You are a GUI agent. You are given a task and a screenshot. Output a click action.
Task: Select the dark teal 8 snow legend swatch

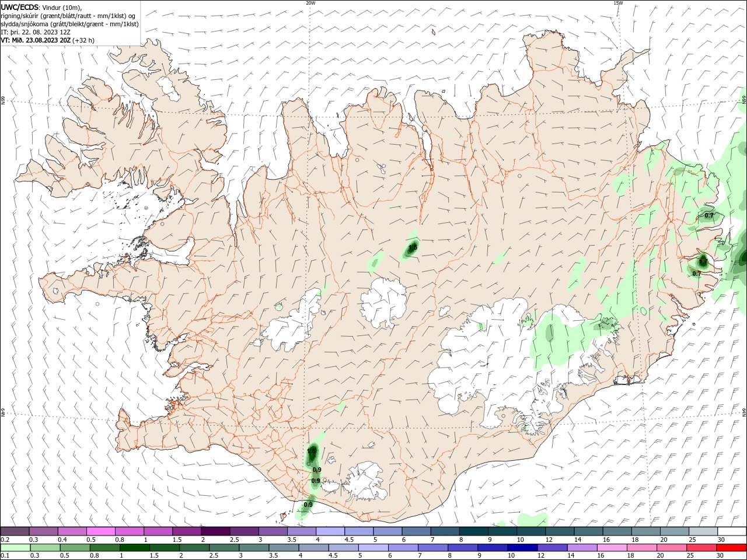[474, 531]
